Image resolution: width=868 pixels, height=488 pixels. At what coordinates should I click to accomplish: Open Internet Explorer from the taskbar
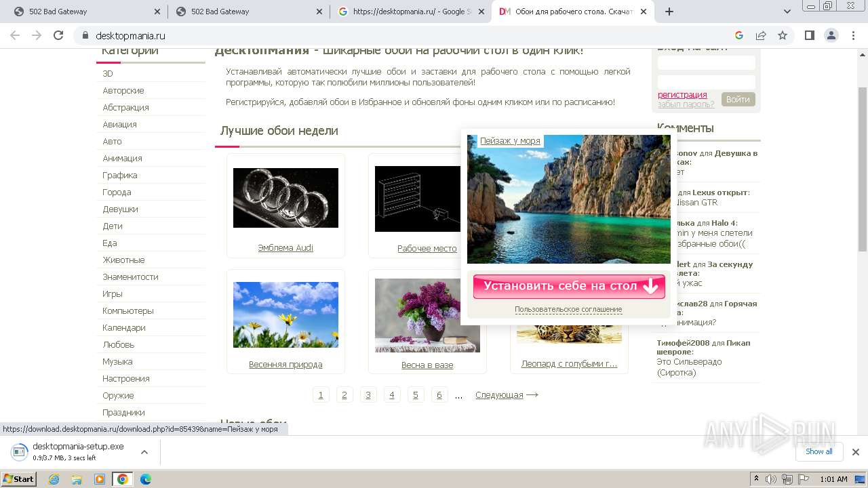[54, 479]
